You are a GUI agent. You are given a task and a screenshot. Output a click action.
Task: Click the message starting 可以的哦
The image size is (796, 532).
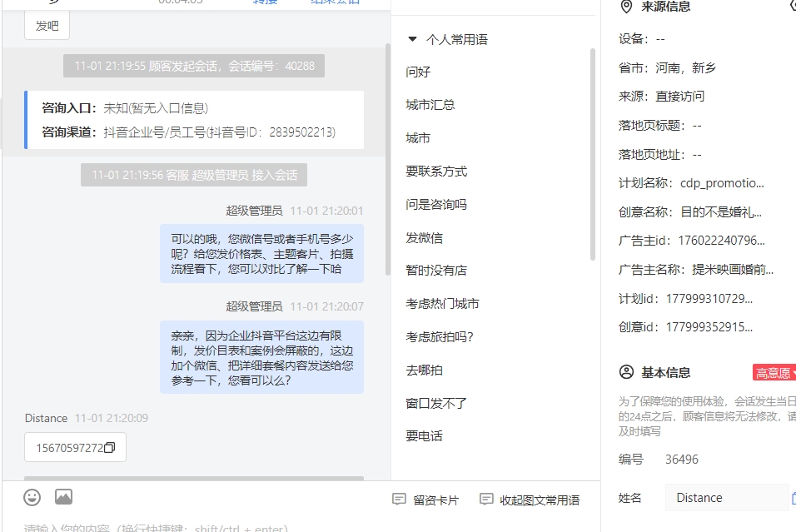click(x=261, y=253)
